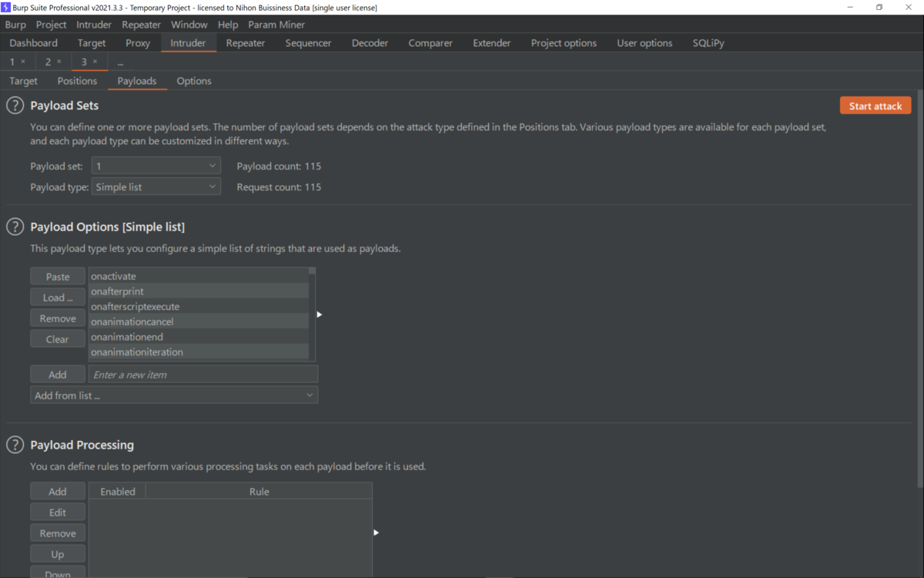Switch to the Extender tab
924x578 pixels.
click(491, 43)
